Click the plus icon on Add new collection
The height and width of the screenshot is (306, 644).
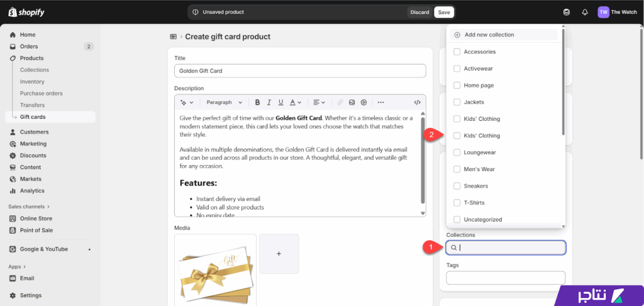[x=457, y=35]
